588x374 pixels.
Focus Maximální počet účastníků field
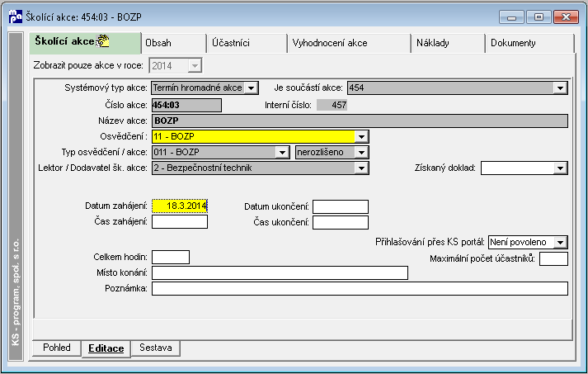point(553,258)
